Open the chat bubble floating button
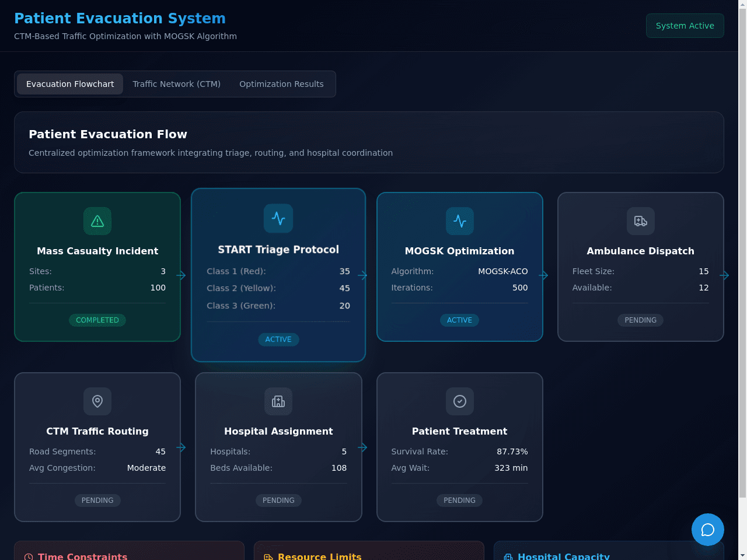Viewport: 747px width, 560px height. pyautogui.click(x=708, y=530)
